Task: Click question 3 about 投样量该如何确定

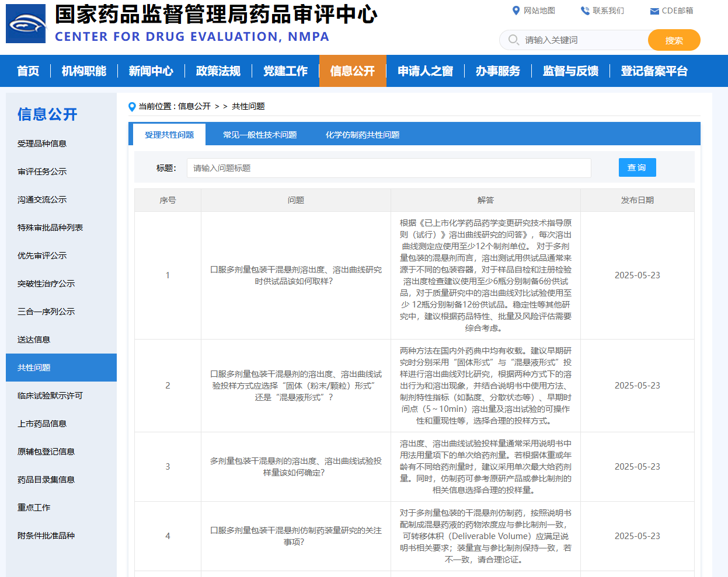Action: 296,467
